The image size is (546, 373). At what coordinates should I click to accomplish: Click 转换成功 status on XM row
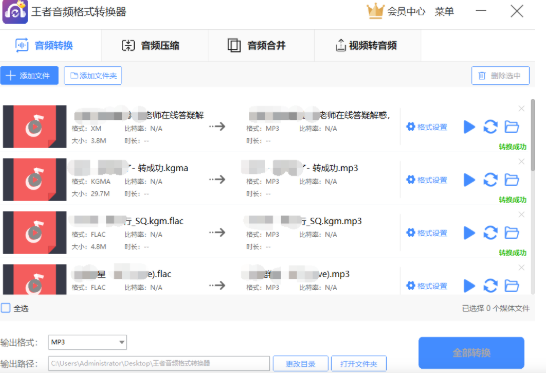[512, 147]
